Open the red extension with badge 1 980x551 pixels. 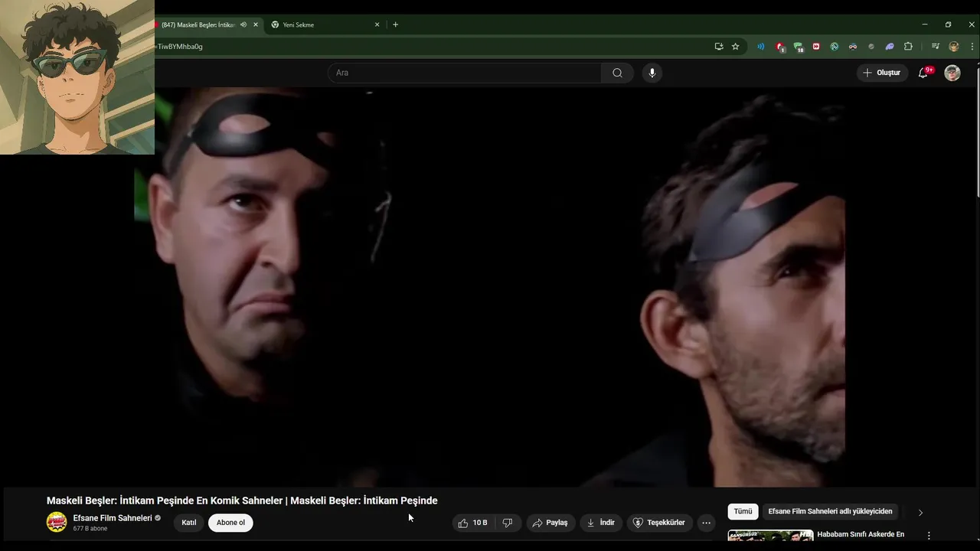click(779, 47)
